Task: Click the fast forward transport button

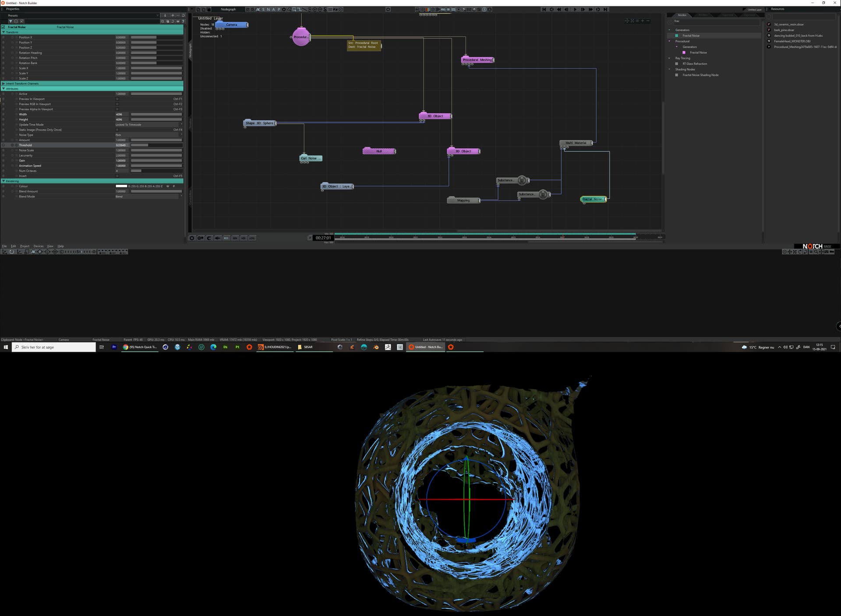Action: 590,9
